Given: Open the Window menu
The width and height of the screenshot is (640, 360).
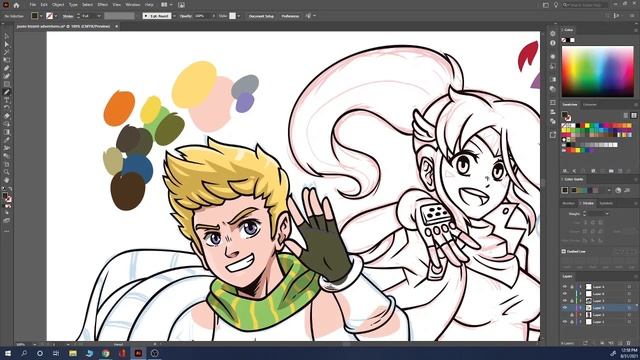Looking at the screenshot, I should click(133, 5).
